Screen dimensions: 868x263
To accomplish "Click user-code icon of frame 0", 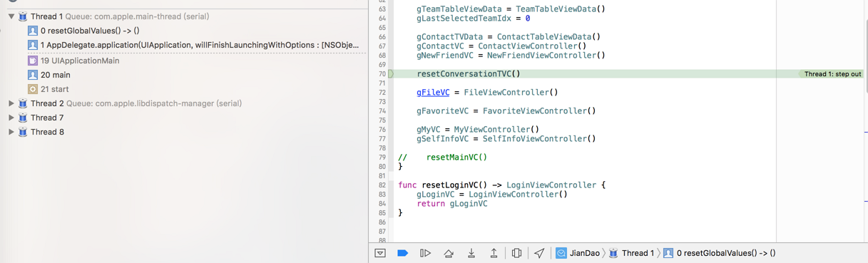I will click(x=33, y=31).
